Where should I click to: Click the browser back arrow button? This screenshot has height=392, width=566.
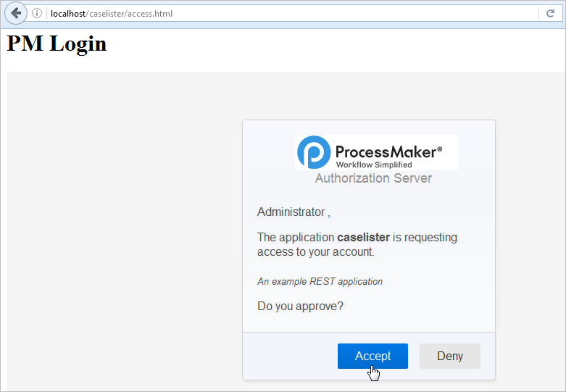16,13
